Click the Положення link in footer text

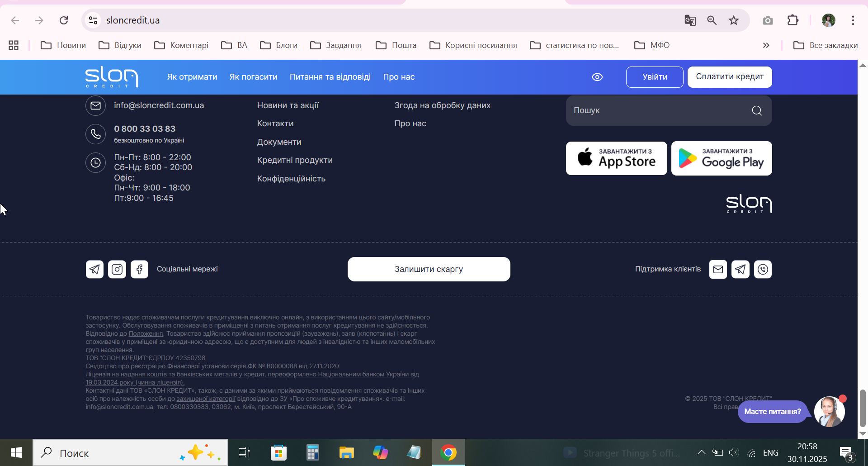pos(146,333)
